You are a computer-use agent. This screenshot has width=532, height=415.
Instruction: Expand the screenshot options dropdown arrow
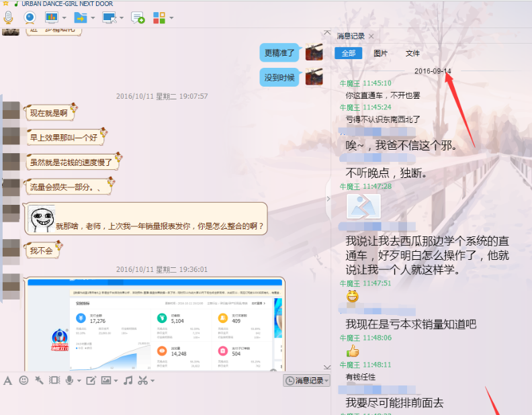click(x=152, y=381)
